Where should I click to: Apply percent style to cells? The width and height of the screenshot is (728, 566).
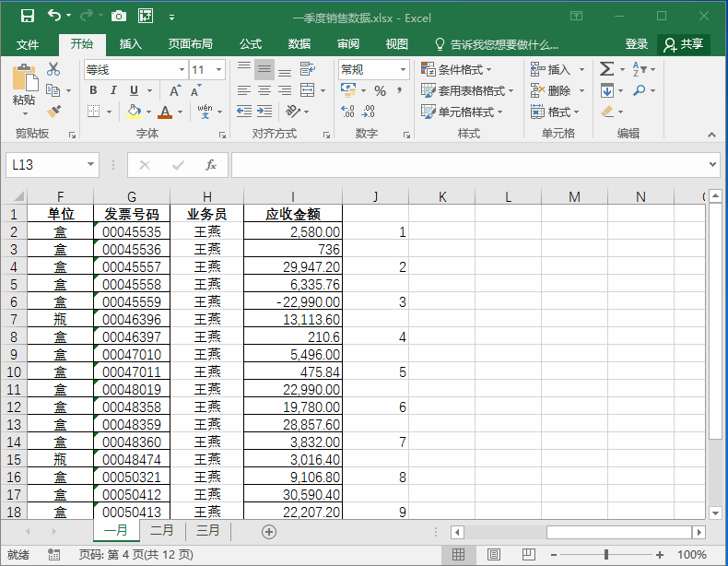[380, 90]
